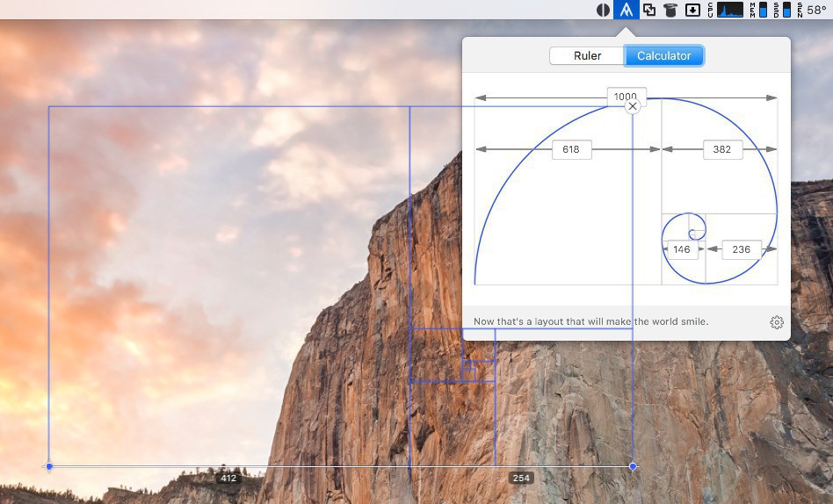Click the SSD disk meter in menu bar
Viewport: 833px width, 504px height.
782,10
